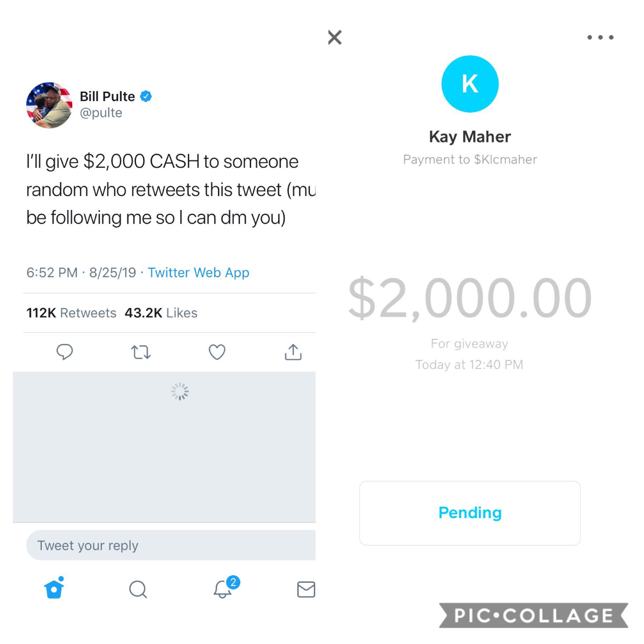View the 43.2K Likes list
Viewport: 644px width, 644px height.
tap(161, 313)
